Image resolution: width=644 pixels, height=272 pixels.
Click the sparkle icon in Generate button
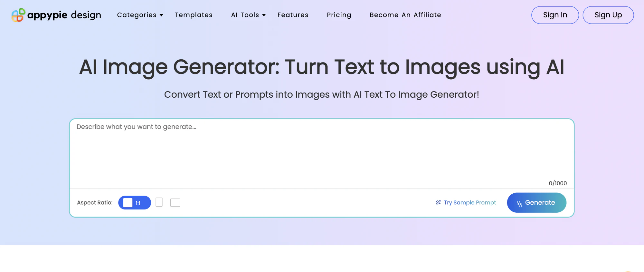(519, 203)
